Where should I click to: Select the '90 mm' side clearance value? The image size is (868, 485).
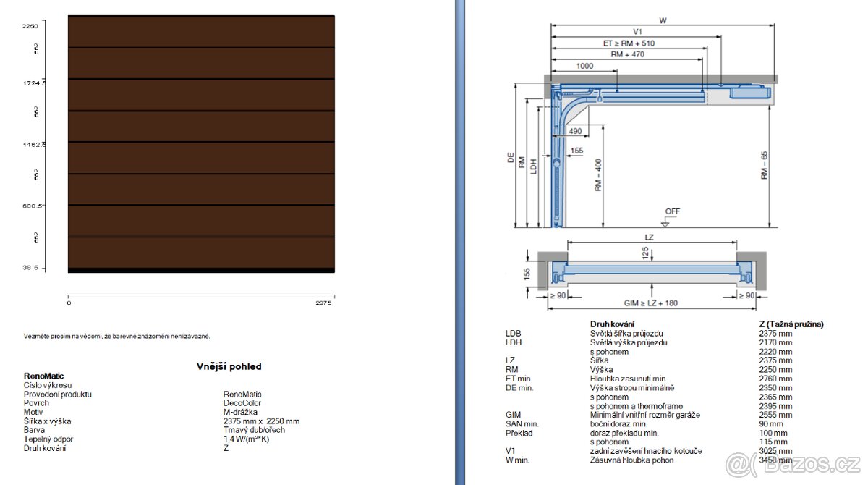click(771, 423)
